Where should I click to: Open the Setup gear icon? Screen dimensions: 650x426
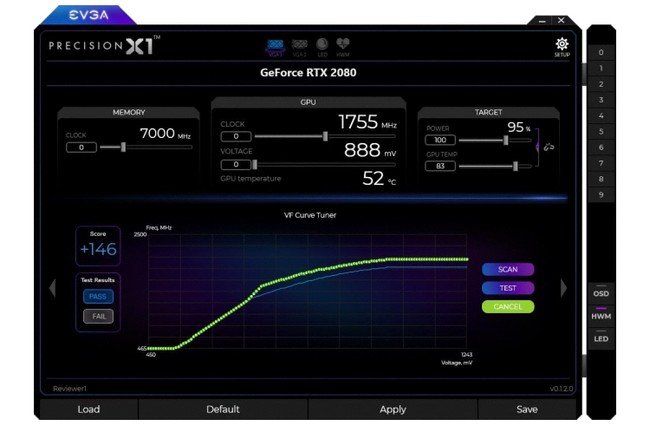(x=562, y=47)
